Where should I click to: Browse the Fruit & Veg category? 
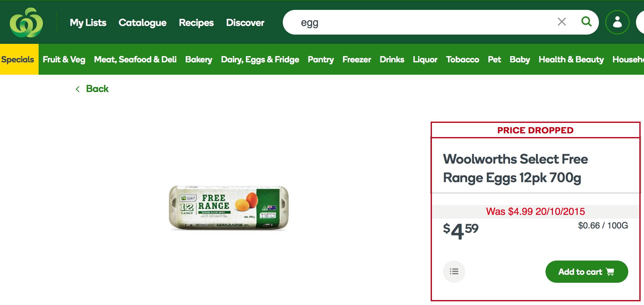pyautogui.click(x=64, y=59)
